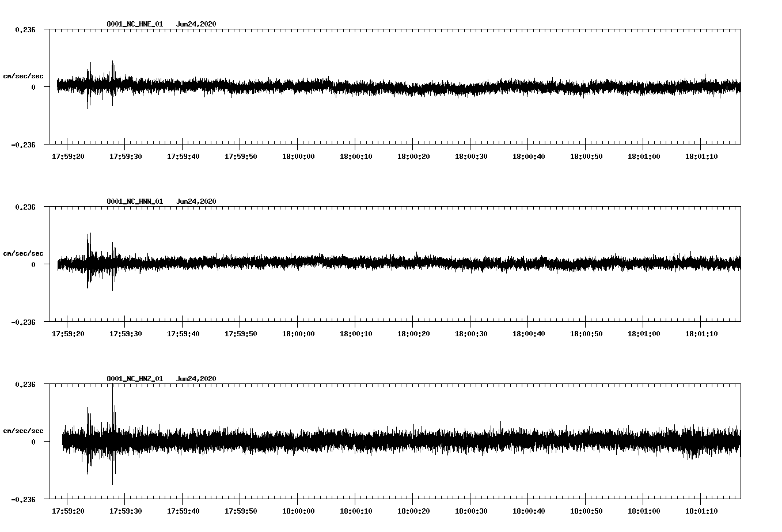Click the 18:01:10 time label under HNE

(x=701, y=156)
